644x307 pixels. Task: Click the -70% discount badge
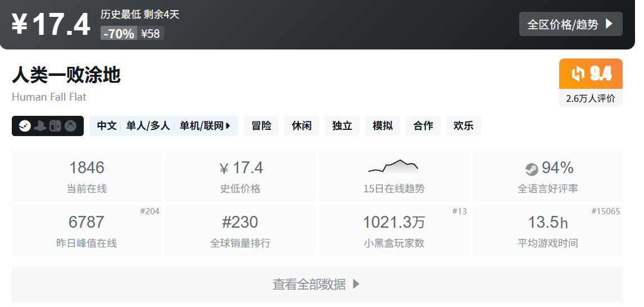pyautogui.click(x=119, y=33)
